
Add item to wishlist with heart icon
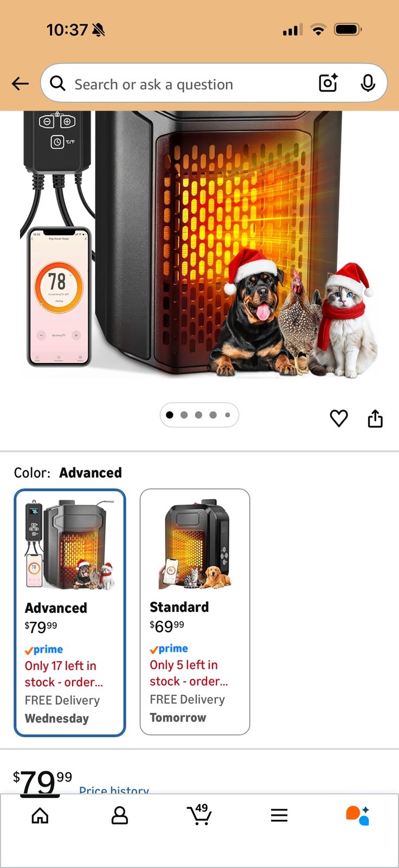click(x=339, y=418)
